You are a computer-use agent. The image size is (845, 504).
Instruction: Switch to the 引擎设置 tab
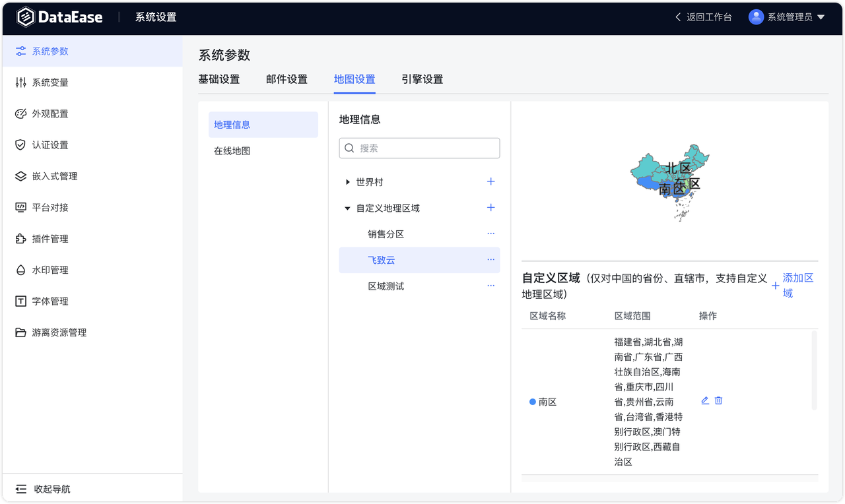click(x=422, y=79)
